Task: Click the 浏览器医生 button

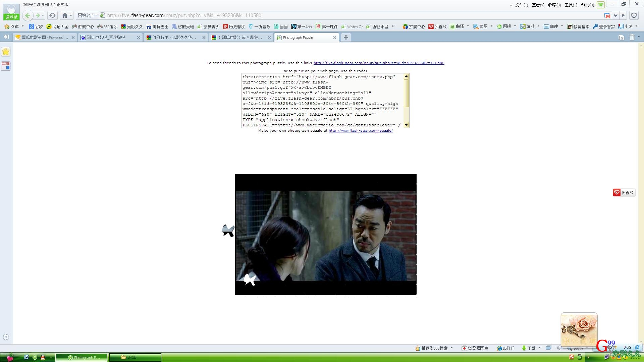Action: [475, 348]
